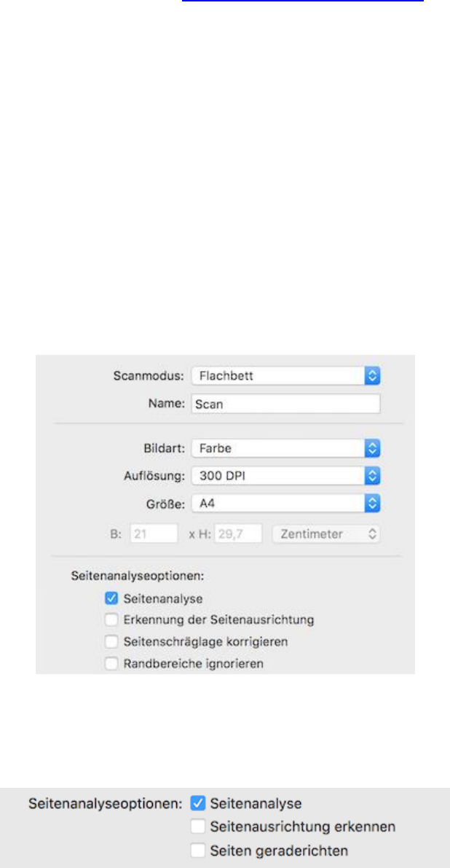Open the Auflösung popup showing 300 DPI
This screenshot has height=868, width=450.
286,476
